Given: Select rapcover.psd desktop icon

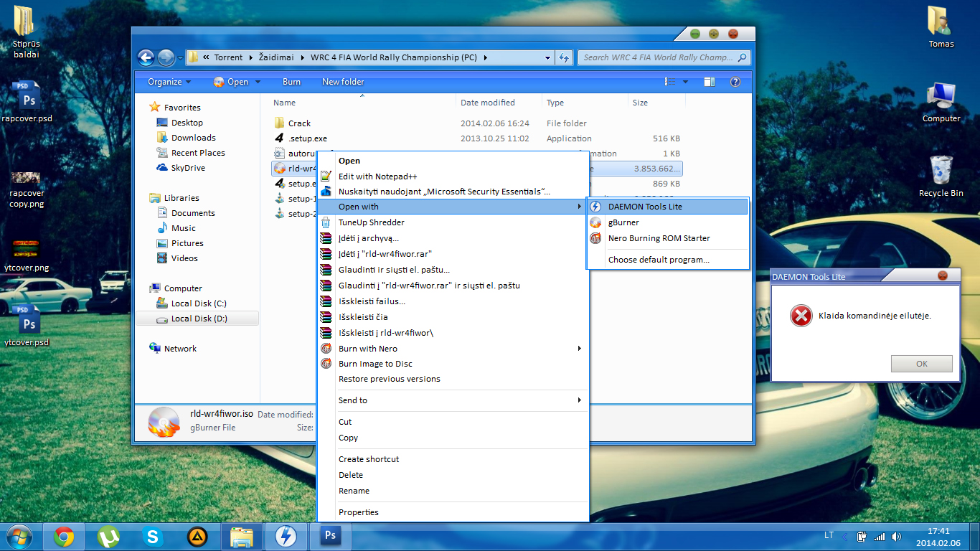Looking at the screenshot, I should (27, 102).
